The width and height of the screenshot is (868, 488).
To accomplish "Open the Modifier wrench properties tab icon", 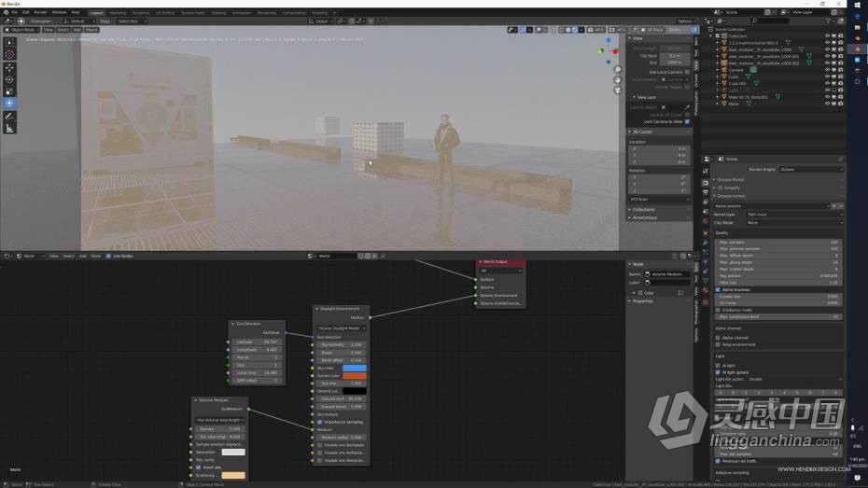I will coord(706,243).
